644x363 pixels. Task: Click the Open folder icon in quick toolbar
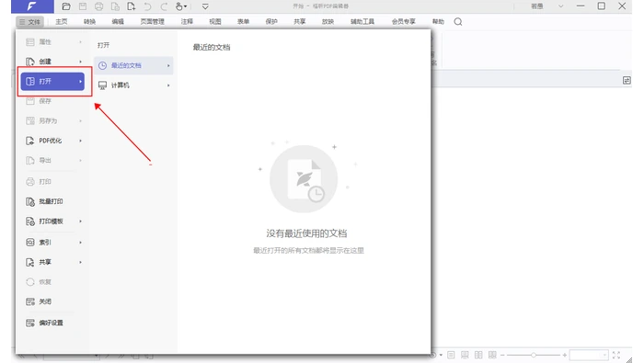66,6
